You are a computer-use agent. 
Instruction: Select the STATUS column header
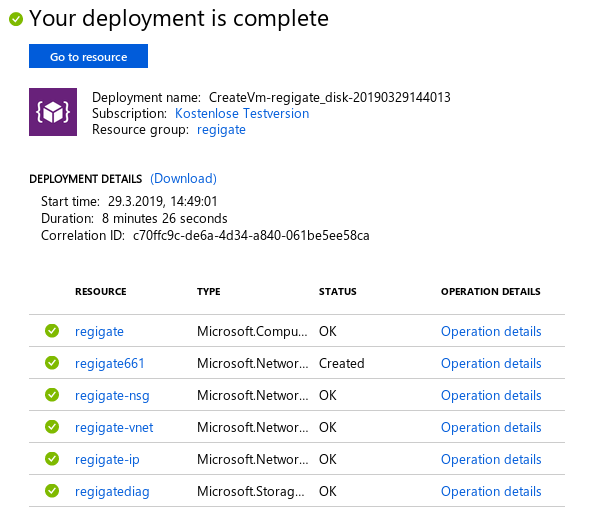pyautogui.click(x=338, y=292)
